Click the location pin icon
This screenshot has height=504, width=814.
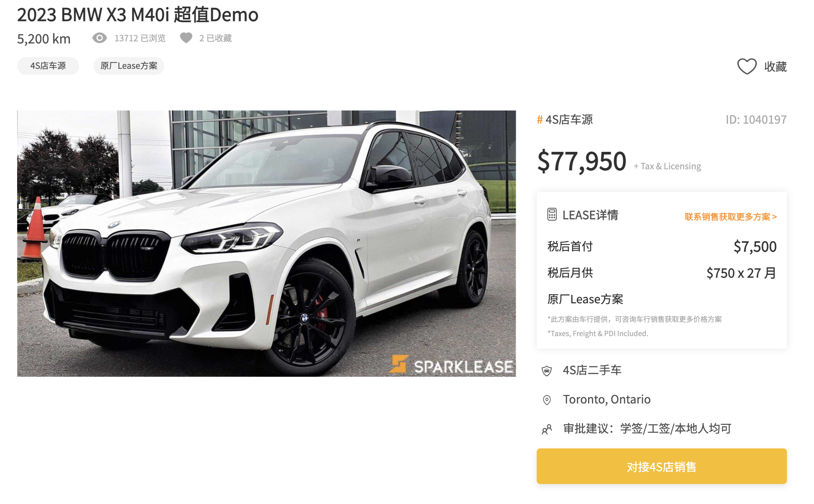point(547,400)
